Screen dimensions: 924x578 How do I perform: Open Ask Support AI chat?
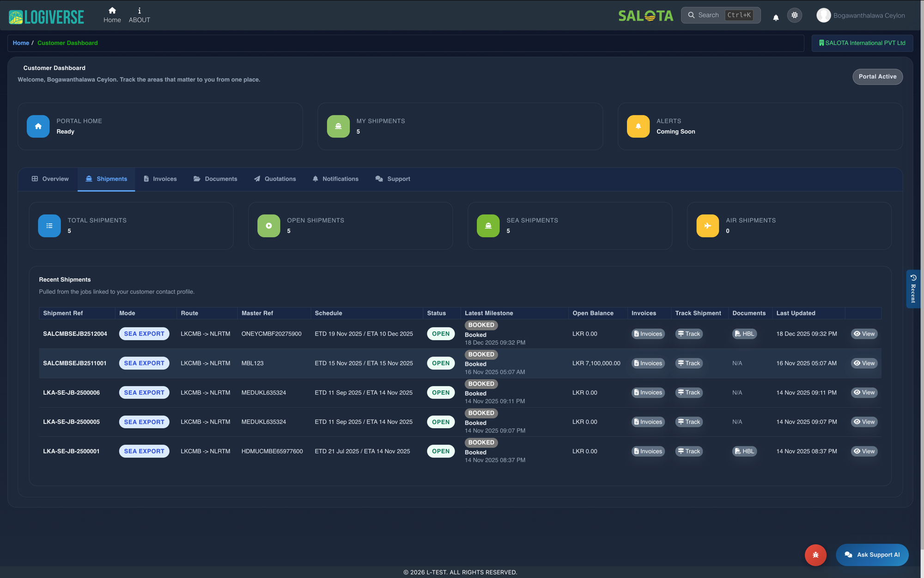(872, 555)
